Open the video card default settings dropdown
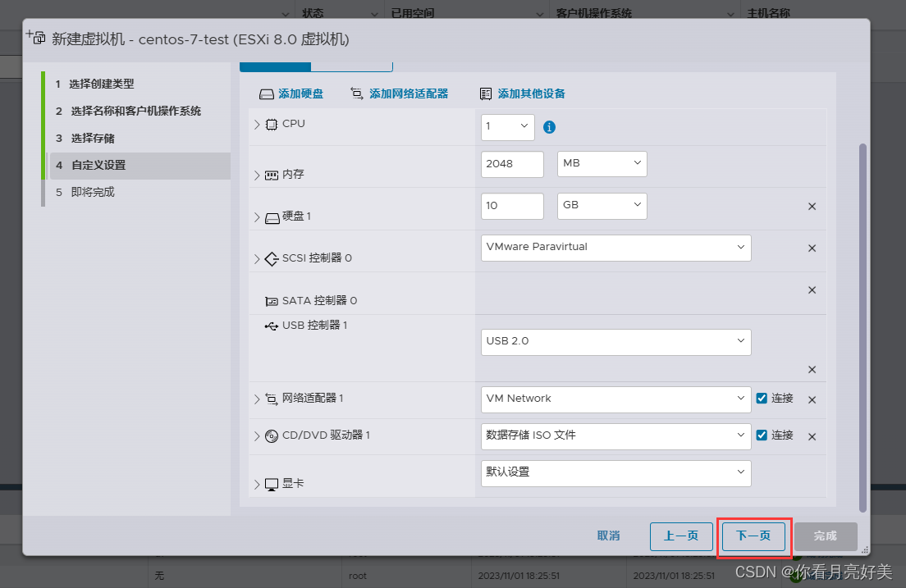The width and height of the screenshot is (906, 588). coord(616,473)
